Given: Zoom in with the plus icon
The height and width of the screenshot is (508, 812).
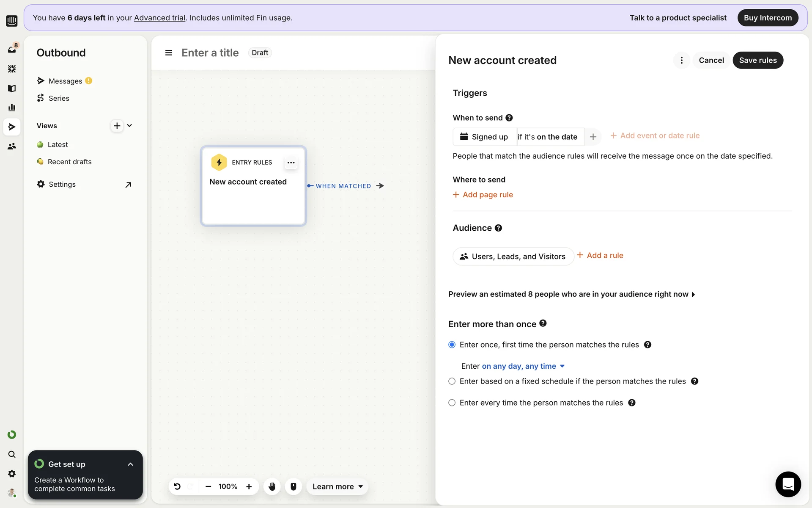Looking at the screenshot, I should pyautogui.click(x=249, y=486).
